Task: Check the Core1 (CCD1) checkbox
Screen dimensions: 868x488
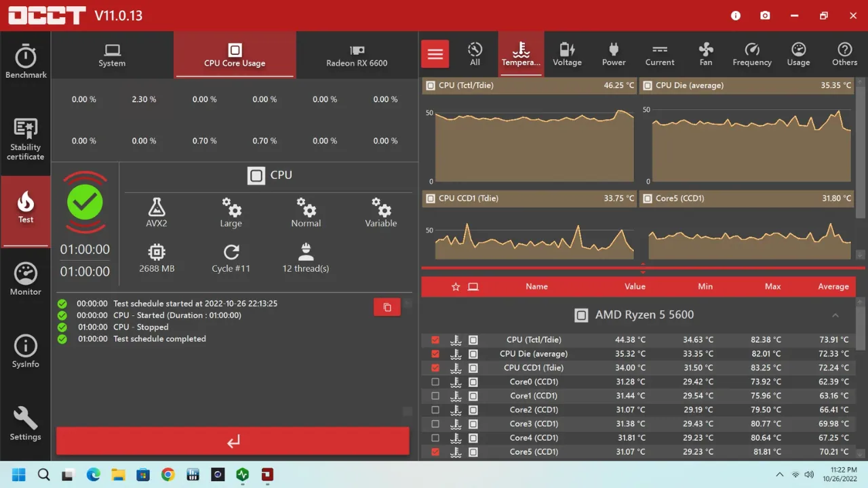Action: tap(435, 396)
